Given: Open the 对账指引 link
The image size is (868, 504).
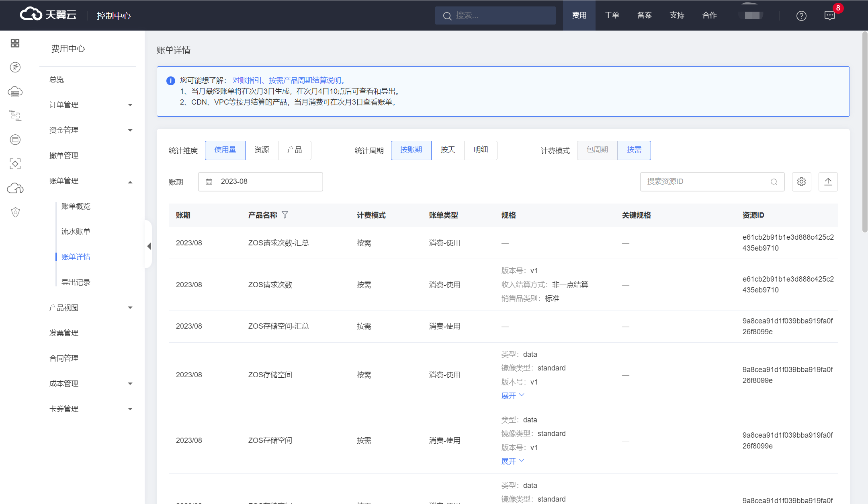Looking at the screenshot, I should (247, 80).
